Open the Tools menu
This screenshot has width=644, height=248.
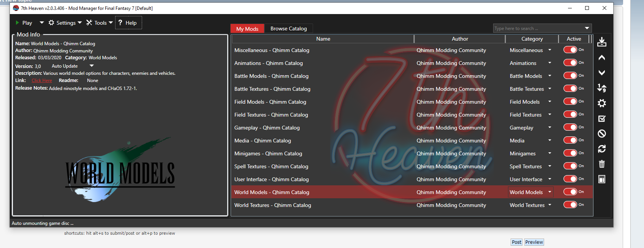tap(100, 23)
